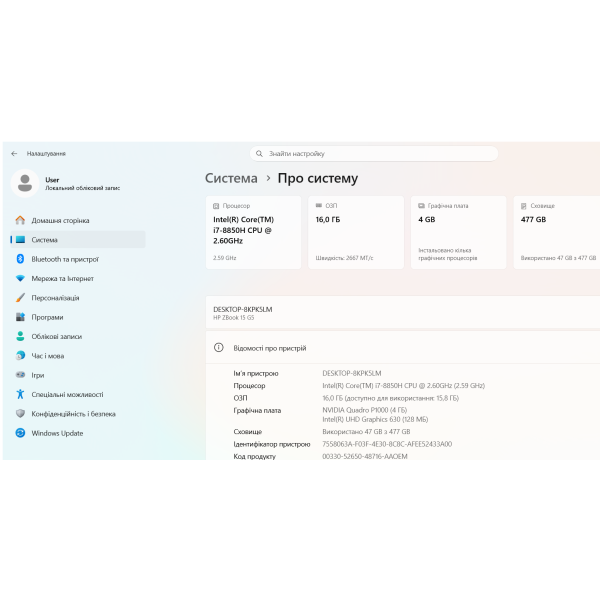The image size is (600, 600).
Task: Click the Графічна плата icon on card
Action: point(421,206)
